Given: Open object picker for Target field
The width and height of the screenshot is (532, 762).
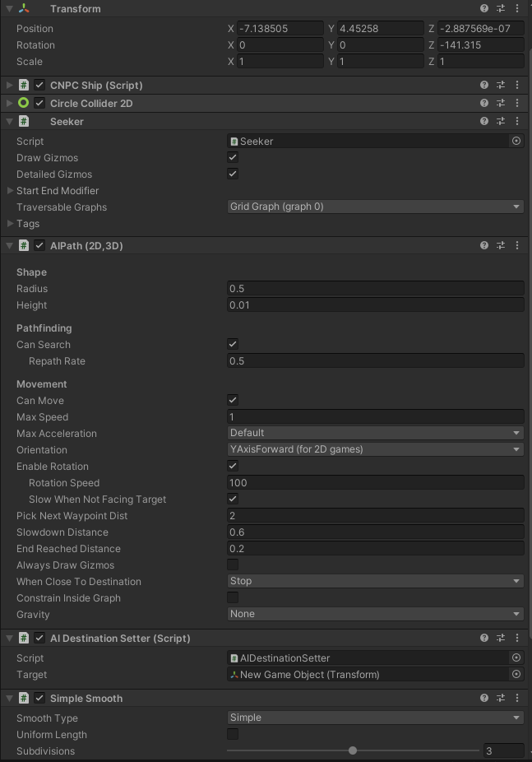Looking at the screenshot, I should tap(516, 674).
